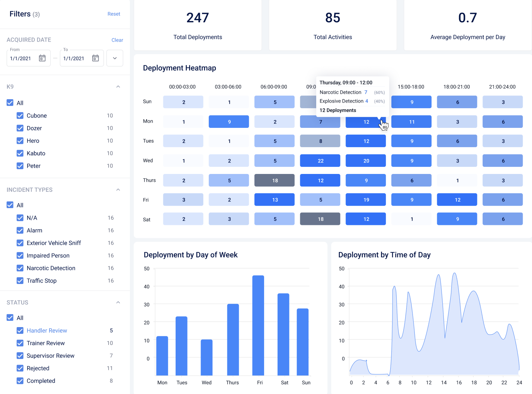Toggle the All checkbox under Incident Types
532x394 pixels.
(x=10, y=205)
